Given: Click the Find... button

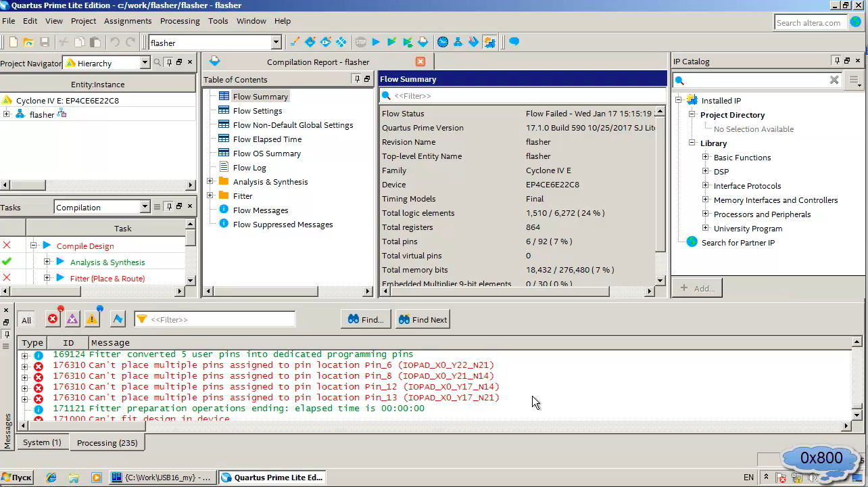Looking at the screenshot, I should pos(366,319).
